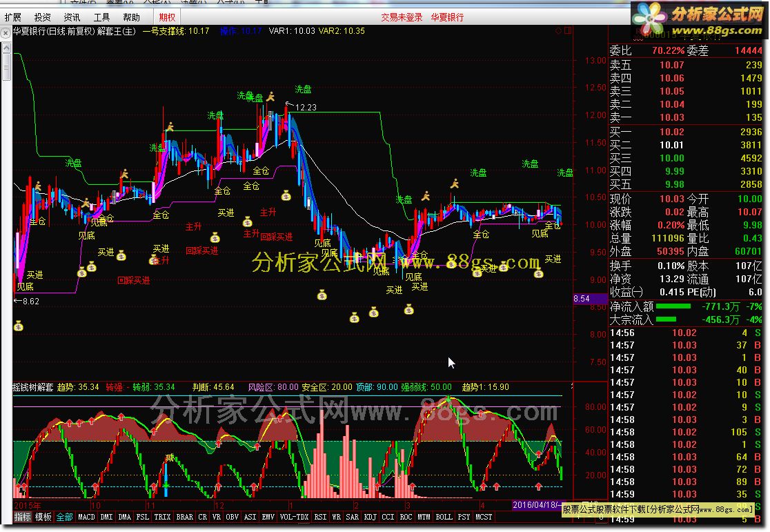
Task: Select the MACD indicator tab
Action: click(x=86, y=517)
